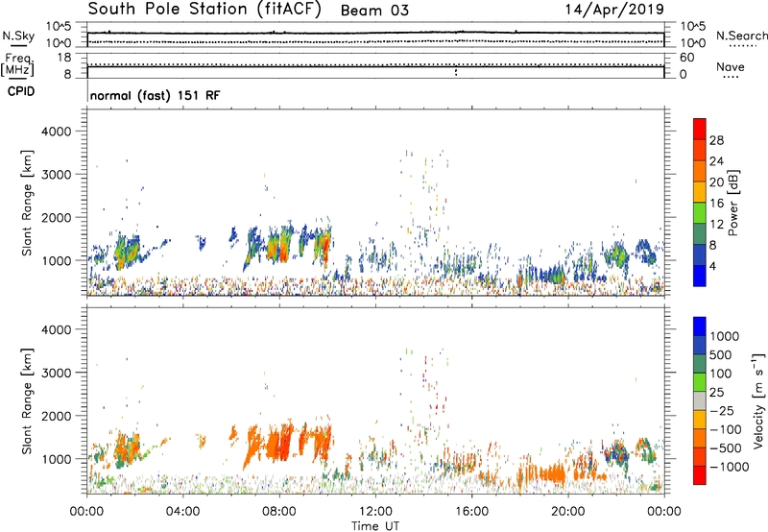Click the N.Search legend label

pyautogui.click(x=741, y=36)
